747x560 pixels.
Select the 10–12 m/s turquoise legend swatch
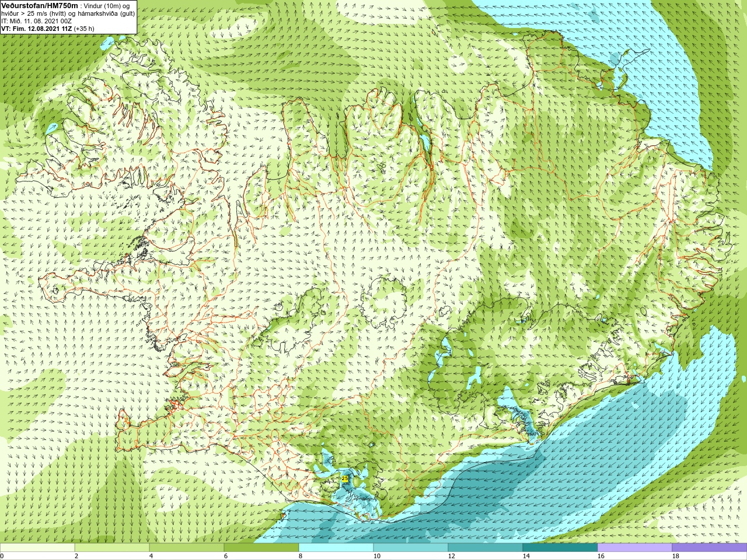411,548
